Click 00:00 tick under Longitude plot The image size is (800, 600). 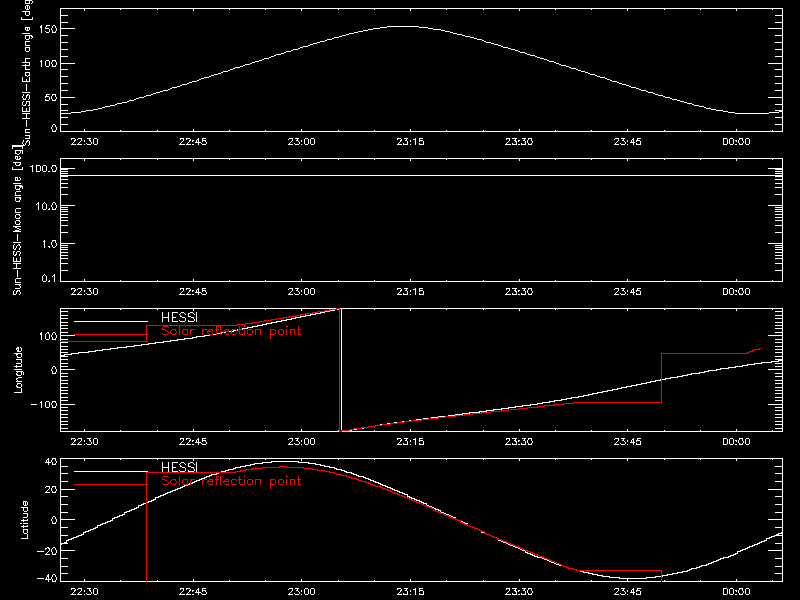[x=736, y=441]
